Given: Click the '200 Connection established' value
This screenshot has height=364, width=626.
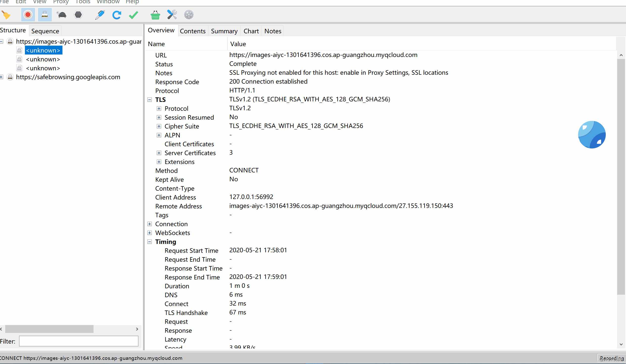Looking at the screenshot, I should [268, 81].
